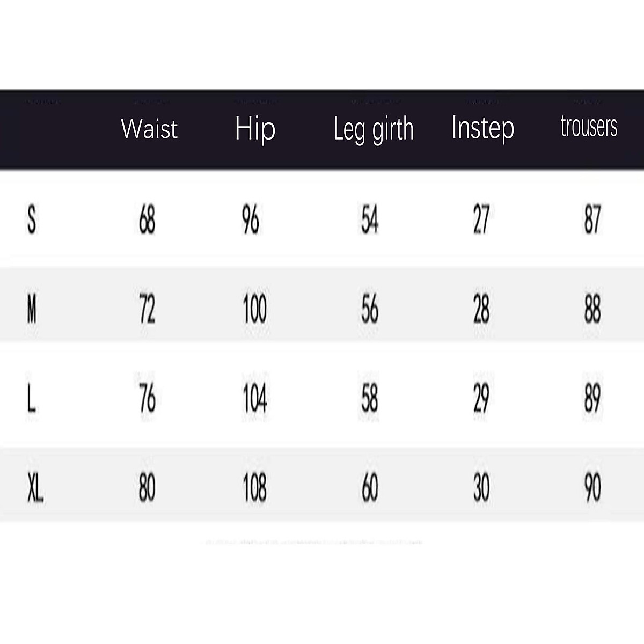Click hip value 108 in XL row
The height and width of the screenshot is (644, 644).
254,489
